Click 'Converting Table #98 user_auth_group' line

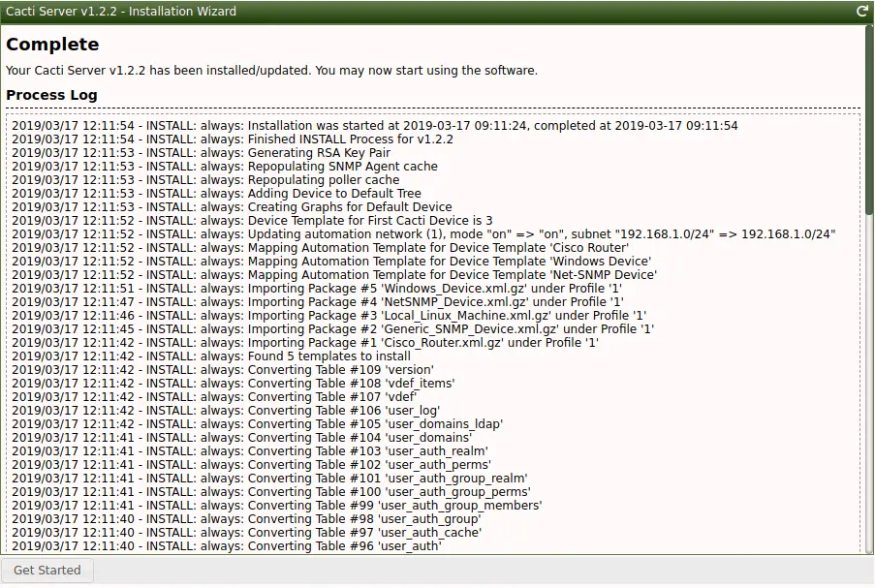coord(247,519)
